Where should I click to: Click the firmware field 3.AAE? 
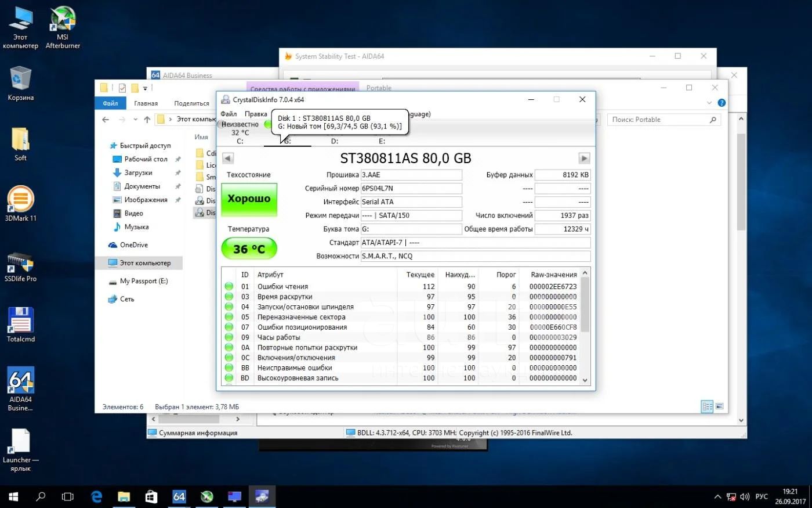411,175
